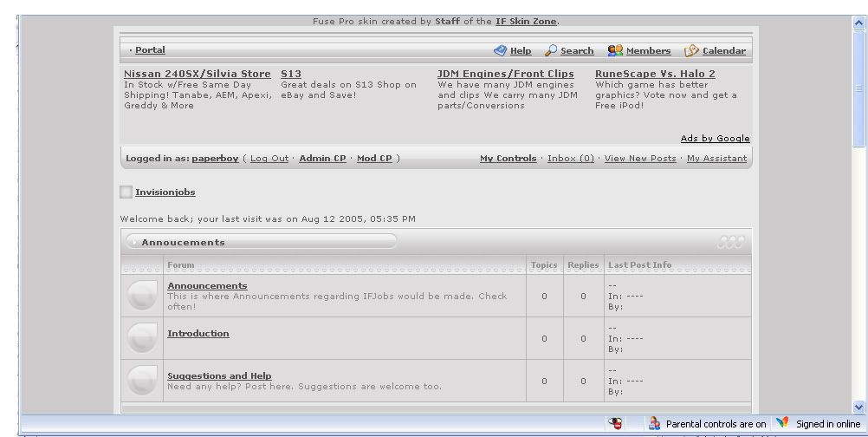Click the View New Posts link
The width and height of the screenshot is (868, 437).
[x=640, y=159]
